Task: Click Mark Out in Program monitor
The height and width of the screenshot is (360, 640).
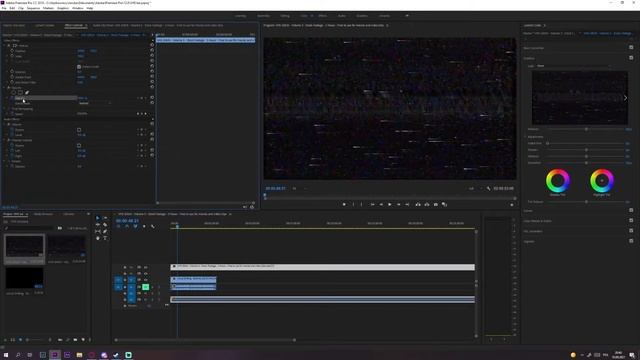Action: (x=362, y=204)
